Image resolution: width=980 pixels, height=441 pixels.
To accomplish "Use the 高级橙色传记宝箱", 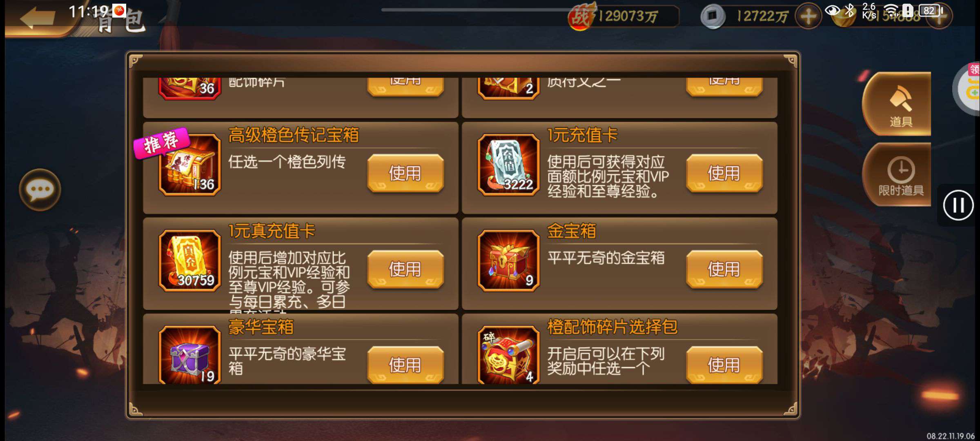I will [x=405, y=173].
